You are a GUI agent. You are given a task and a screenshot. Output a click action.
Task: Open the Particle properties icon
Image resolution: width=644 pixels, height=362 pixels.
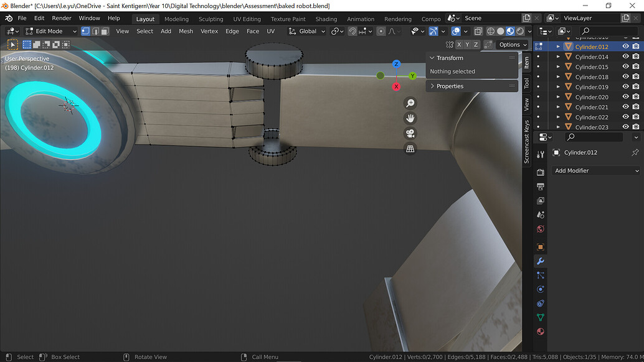tap(541, 275)
